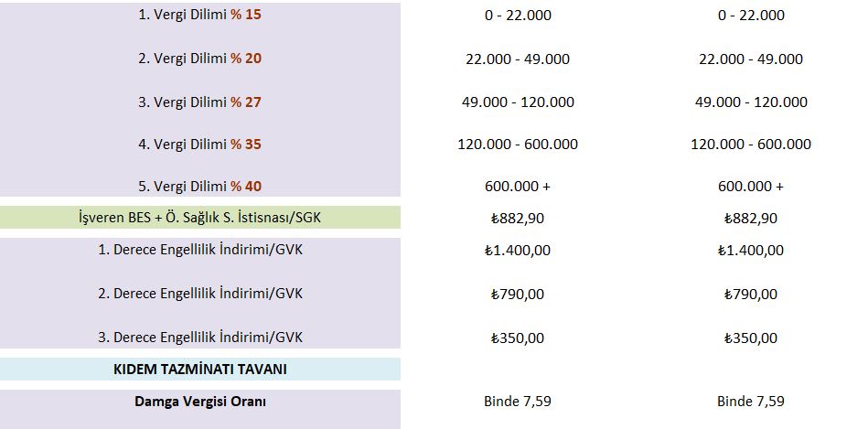Click the left '0 - 22.000' value cell
The image size is (868, 429).
pyautogui.click(x=518, y=16)
